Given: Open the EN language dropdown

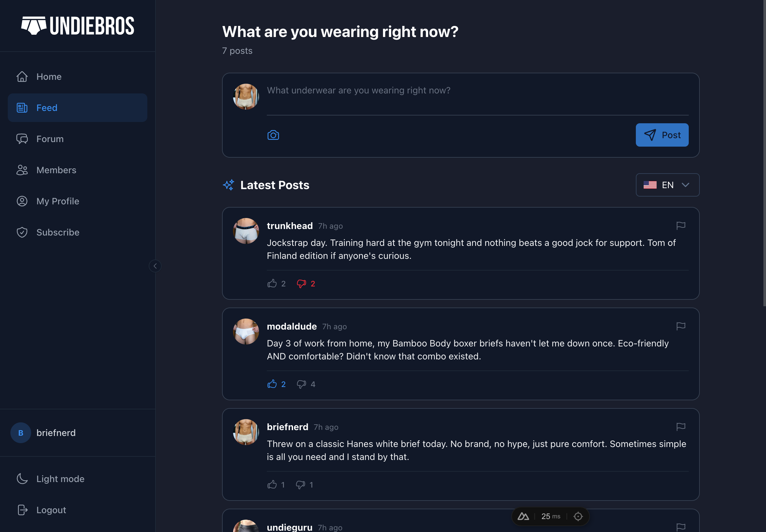Looking at the screenshot, I should coord(667,185).
